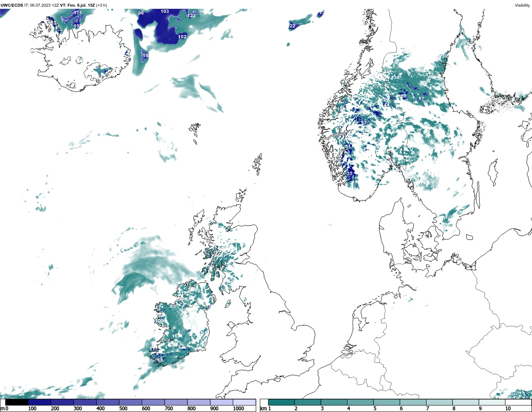Click the '35' value label in southern Norway
This screenshot has width=532, height=412.
tap(350, 173)
